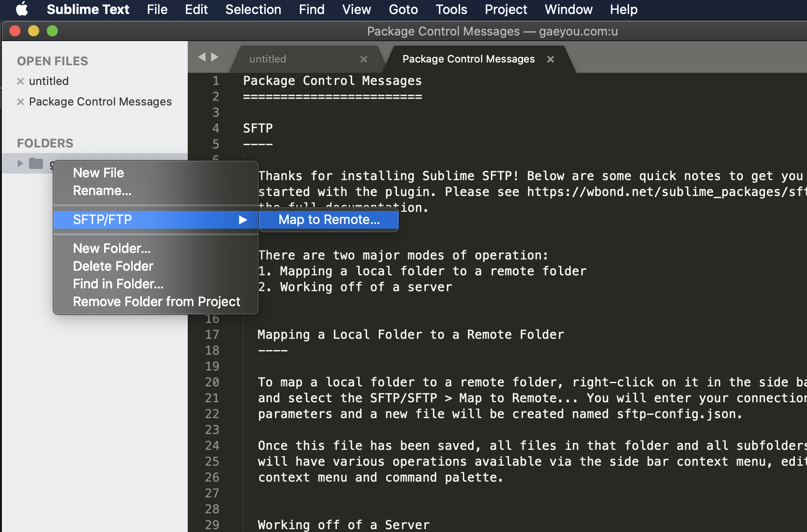This screenshot has height=532, width=807.
Task: Click '2. Working off of a server' line
Action: (355, 287)
